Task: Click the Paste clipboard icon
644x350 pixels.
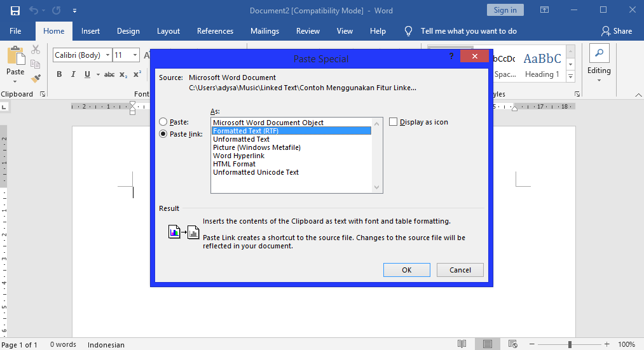Action: point(16,55)
